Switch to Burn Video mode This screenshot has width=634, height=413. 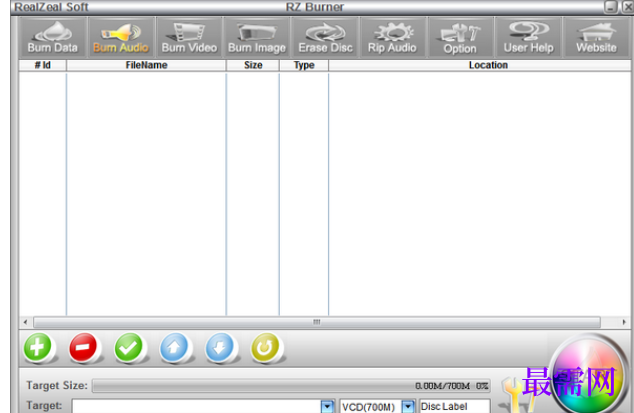point(189,38)
